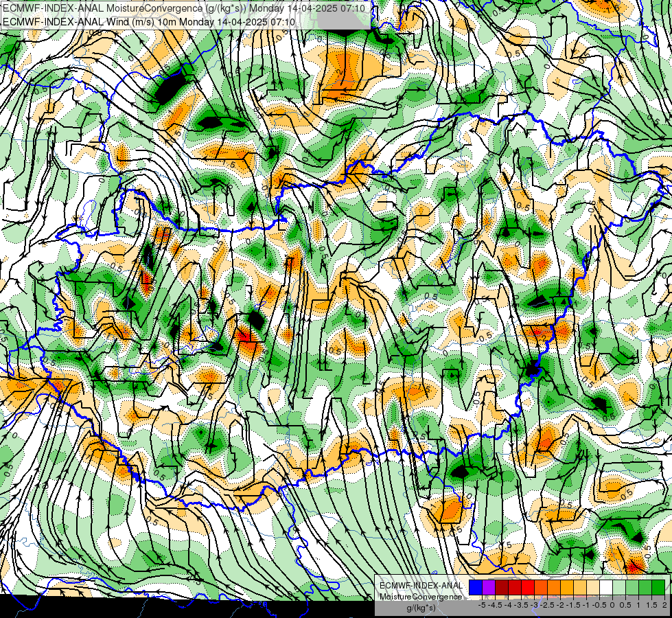Click the blue legend swatch below -5
This screenshot has width=672, height=618.
(476, 587)
